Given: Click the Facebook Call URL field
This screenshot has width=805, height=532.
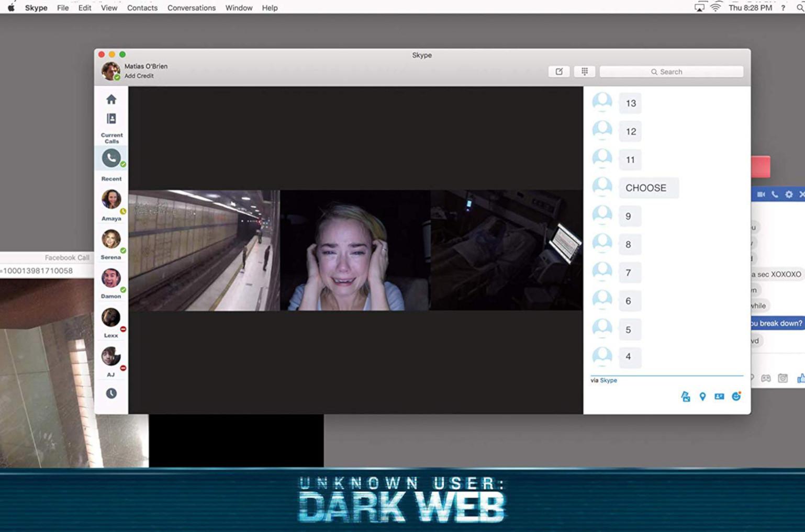Looking at the screenshot, I should [47, 271].
